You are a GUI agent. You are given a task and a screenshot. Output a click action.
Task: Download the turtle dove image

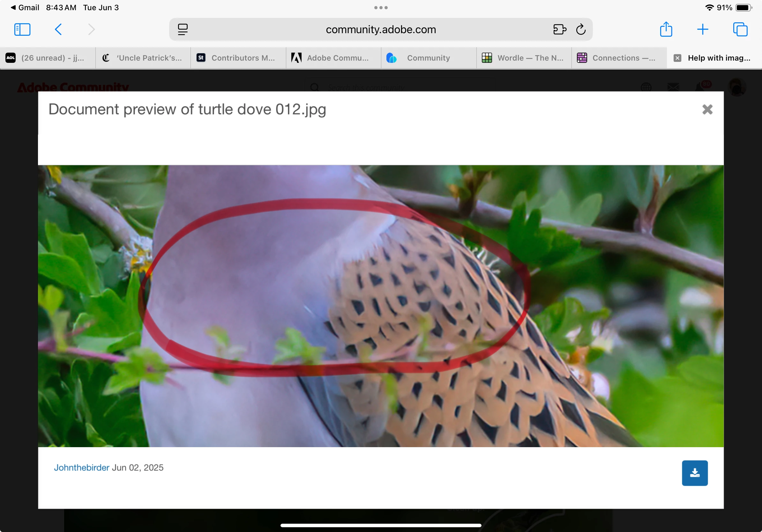coord(695,473)
